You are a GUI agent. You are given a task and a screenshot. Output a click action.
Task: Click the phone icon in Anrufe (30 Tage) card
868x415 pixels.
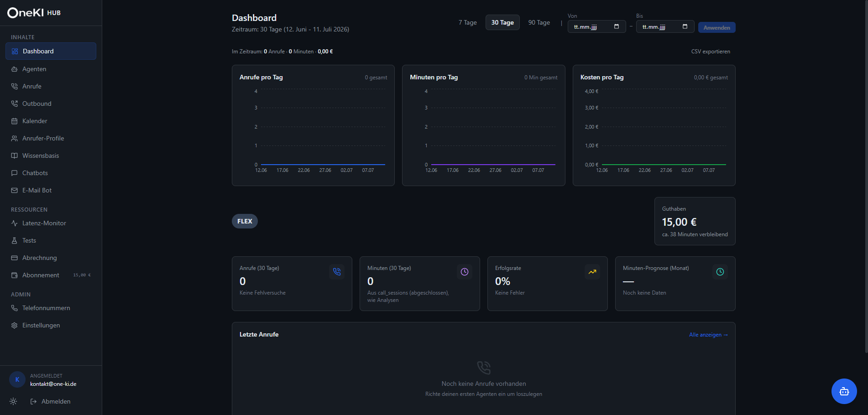pyautogui.click(x=337, y=272)
